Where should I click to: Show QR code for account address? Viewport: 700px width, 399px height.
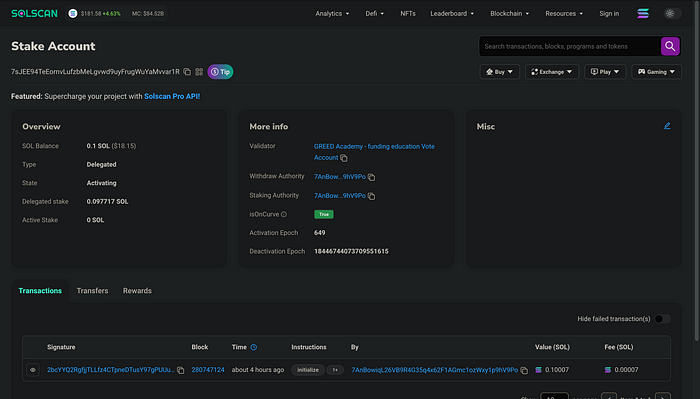tap(199, 72)
